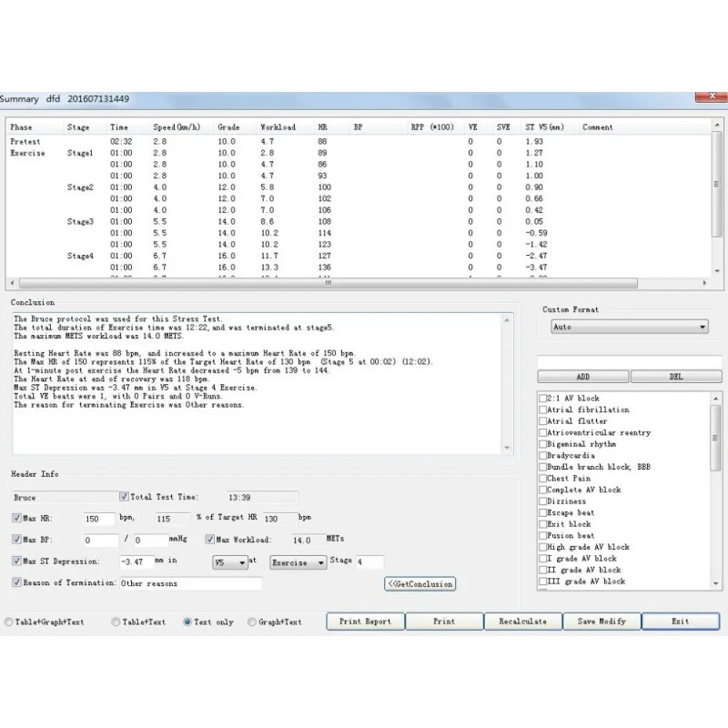This screenshot has height=728, width=728.
Task: Click the DEL button
Action: pos(676,377)
